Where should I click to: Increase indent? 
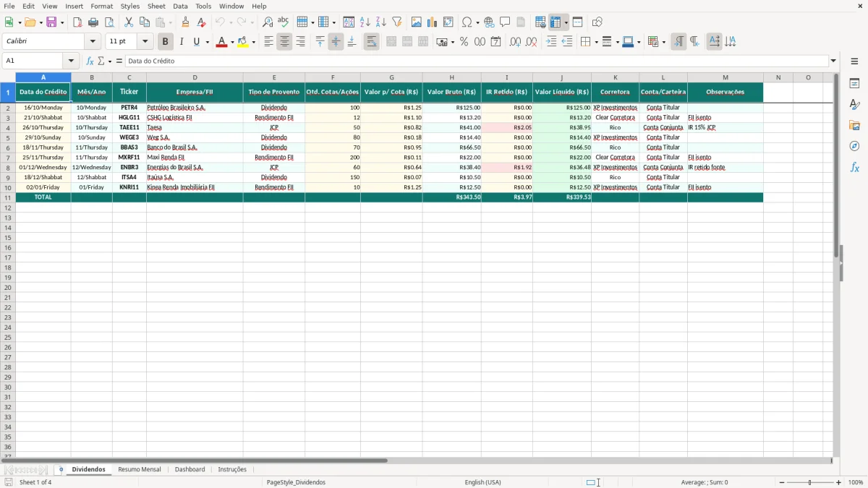click(x=551, y=42)
